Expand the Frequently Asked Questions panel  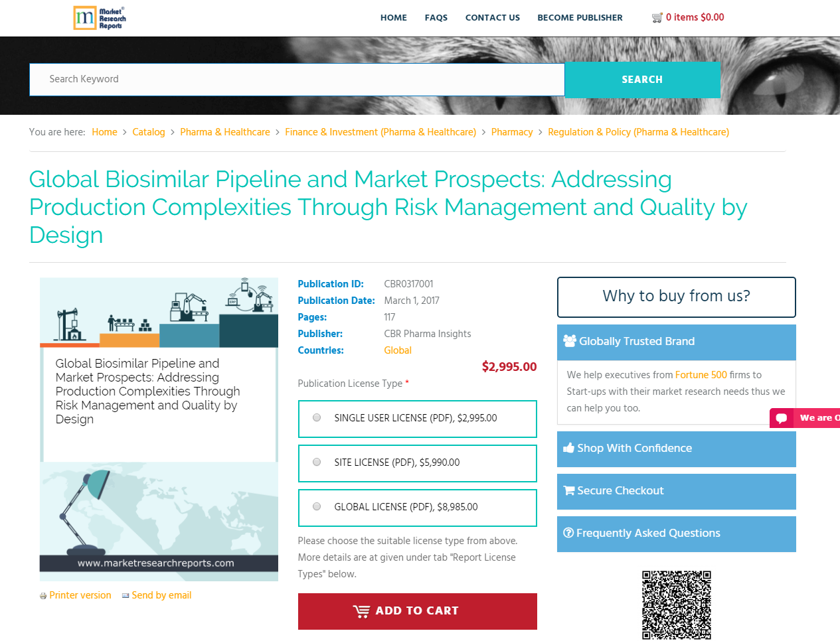click(677, 534)
